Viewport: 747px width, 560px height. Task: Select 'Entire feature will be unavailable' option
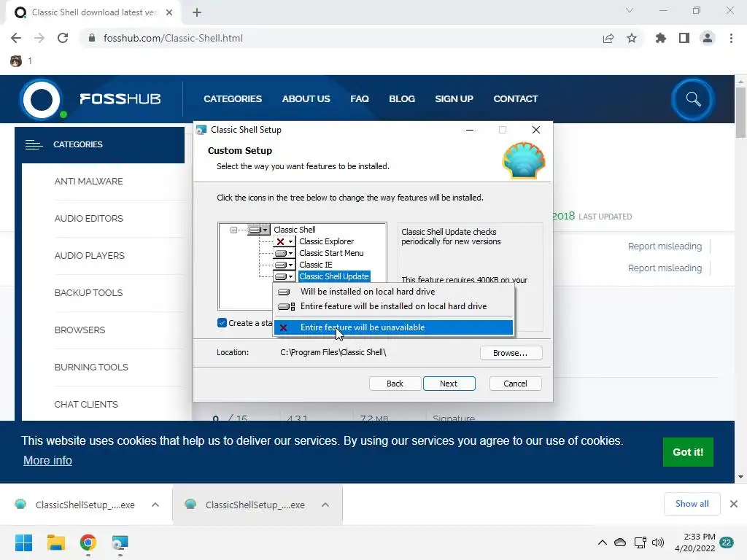(393, 327)
